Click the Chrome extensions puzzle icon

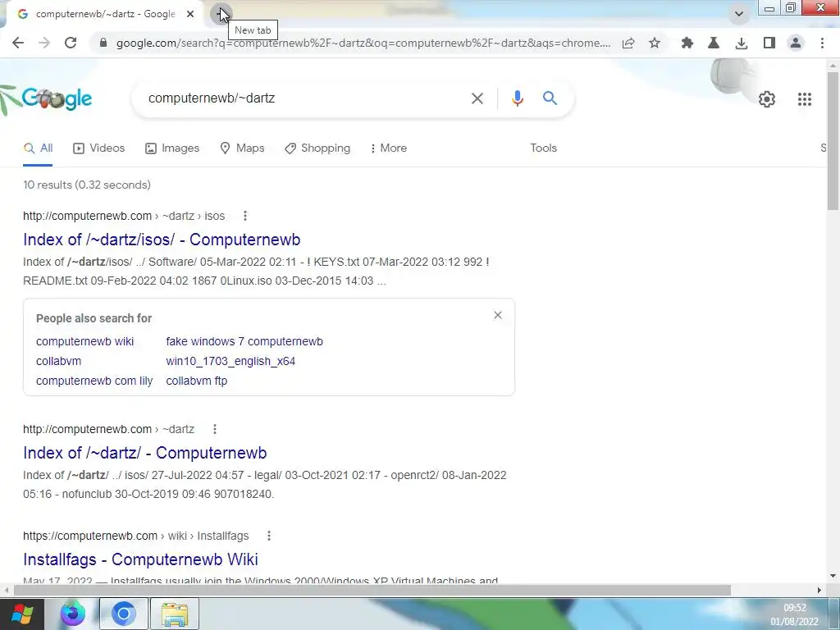click(x=687, y=43)
